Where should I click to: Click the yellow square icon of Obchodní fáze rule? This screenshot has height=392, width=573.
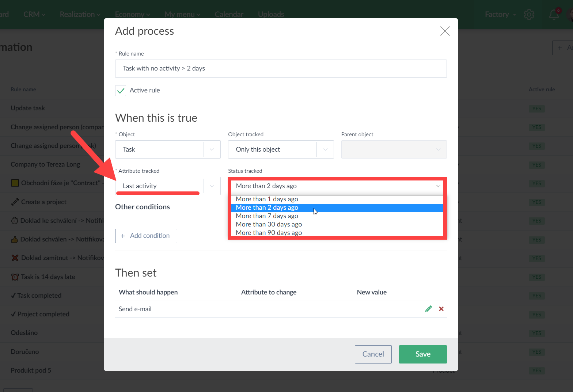pyautogui.click(x=15, y=183)
